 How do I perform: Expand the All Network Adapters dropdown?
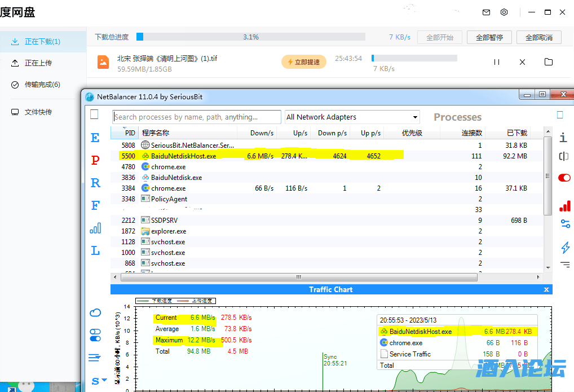coord(352,117)
